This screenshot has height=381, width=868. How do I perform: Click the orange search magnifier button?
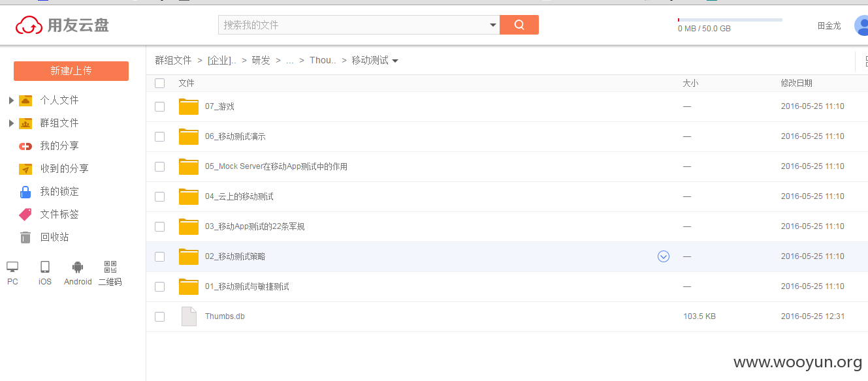coord(519,25)
